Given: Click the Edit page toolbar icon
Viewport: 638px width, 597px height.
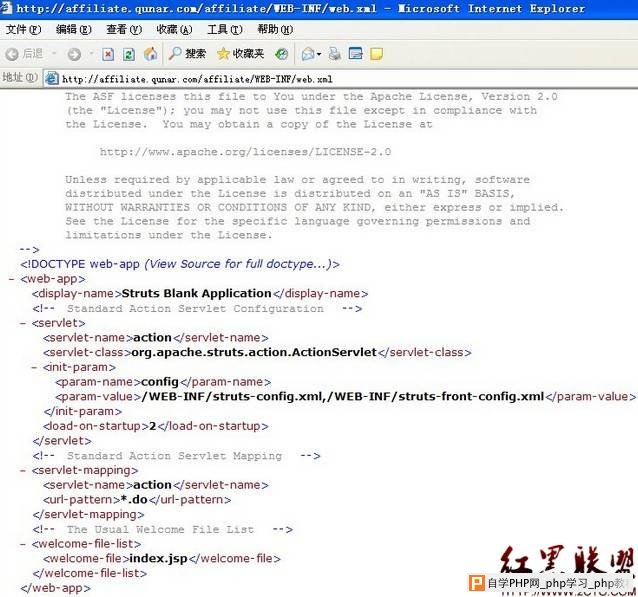Looking at the screenshot, I should pos(356,54).
